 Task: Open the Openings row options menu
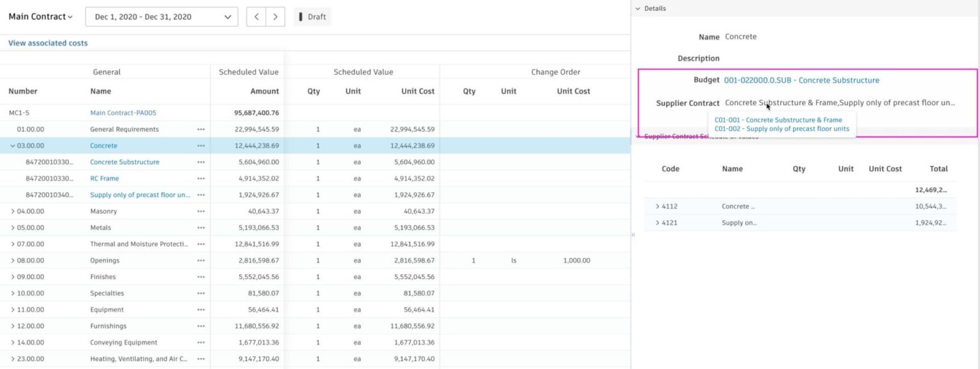[201, 260]
